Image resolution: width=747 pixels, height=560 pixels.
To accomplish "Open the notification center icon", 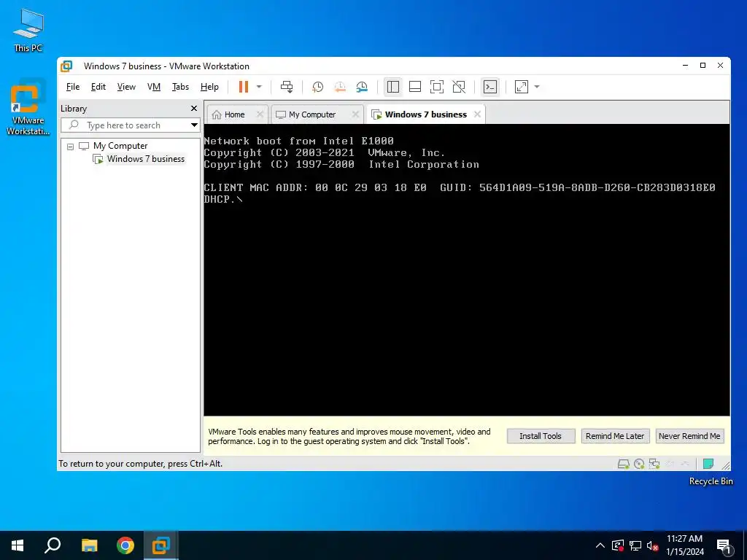I will (724, 546).
